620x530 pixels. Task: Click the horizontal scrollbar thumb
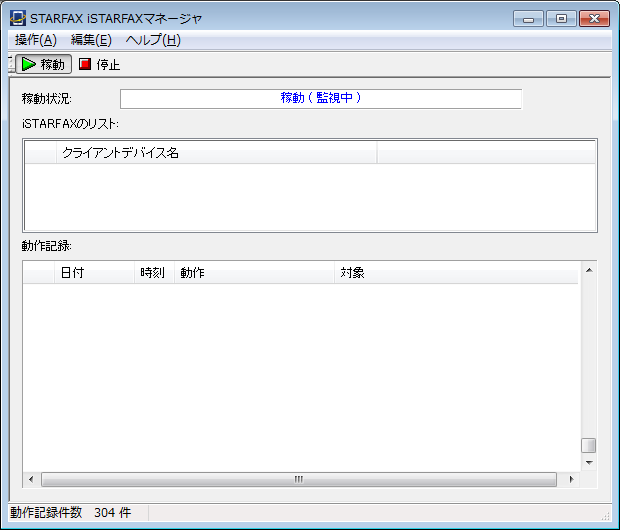[298, 479]
